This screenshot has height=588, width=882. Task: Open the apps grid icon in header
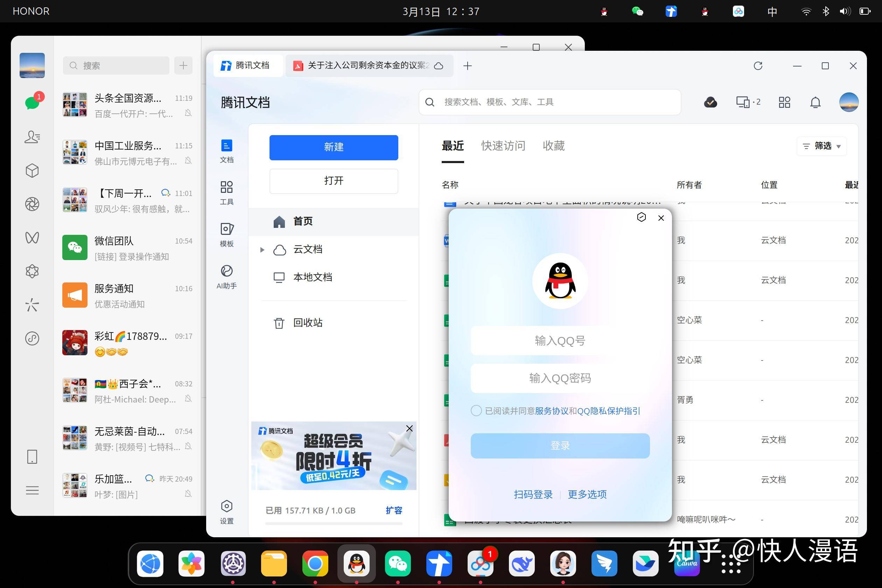pyautogui.click(x=784, y=102)
